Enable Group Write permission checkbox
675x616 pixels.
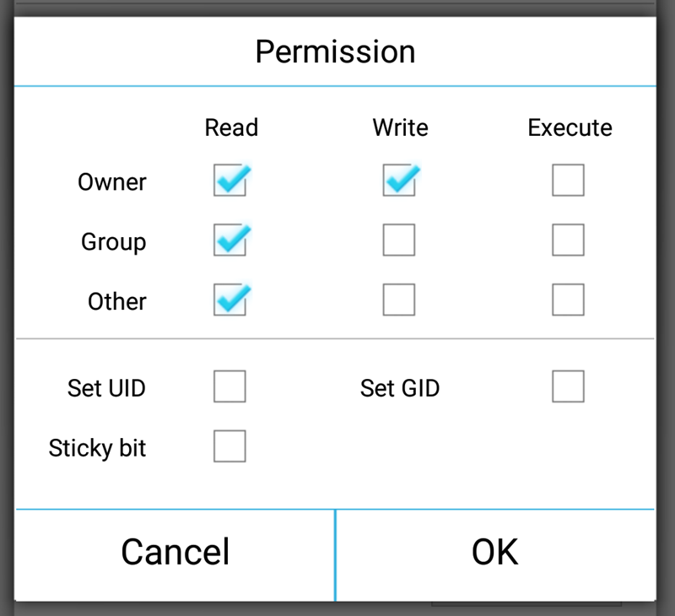(x=399, y=240)
